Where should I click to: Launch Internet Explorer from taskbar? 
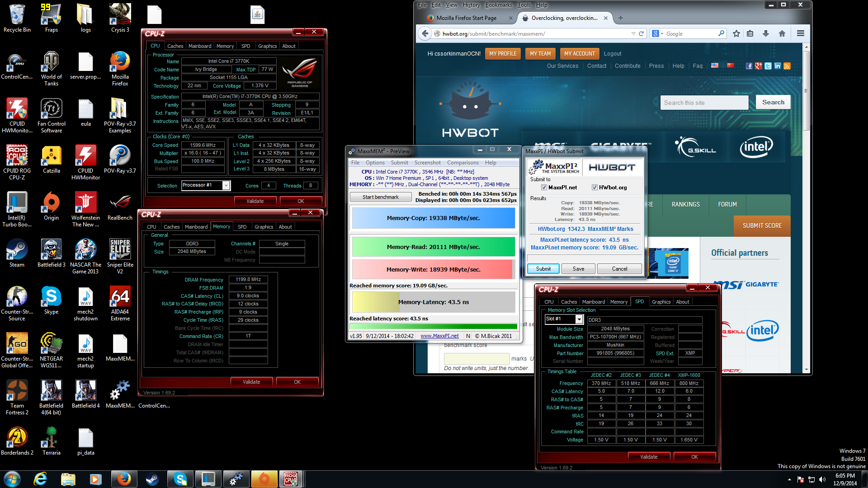click(41, 479)
